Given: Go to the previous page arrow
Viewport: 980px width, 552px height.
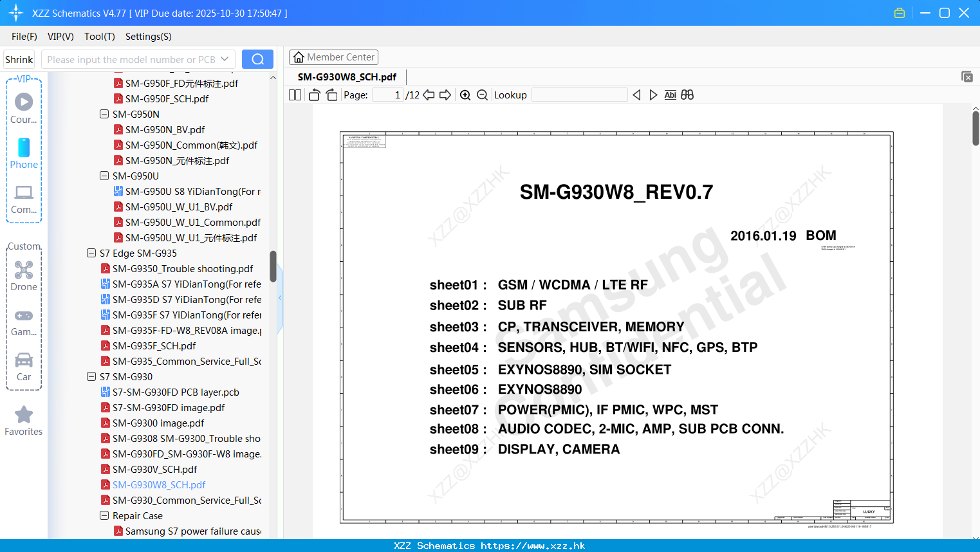Looking at the screenshot, I should point(429,95).
